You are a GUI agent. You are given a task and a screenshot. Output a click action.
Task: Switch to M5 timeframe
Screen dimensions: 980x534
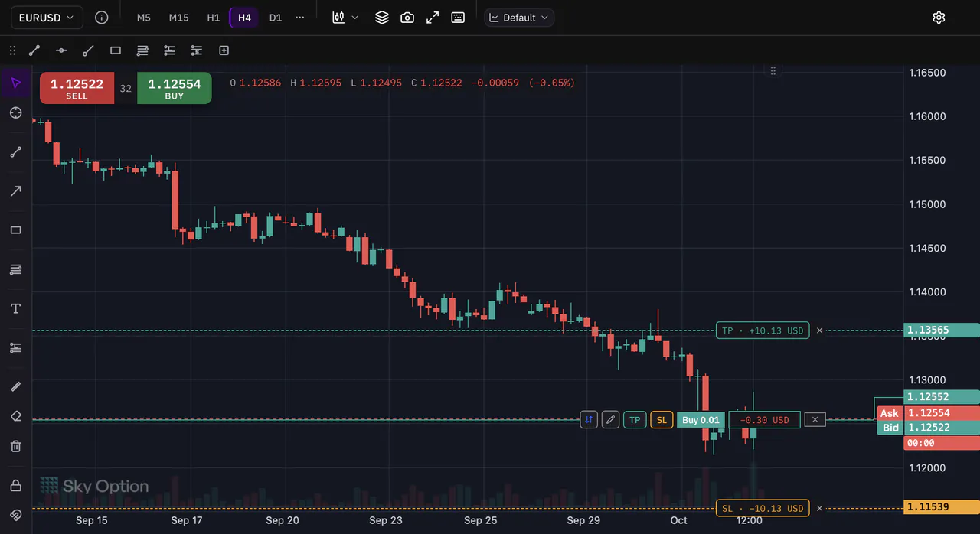point(144,17)
